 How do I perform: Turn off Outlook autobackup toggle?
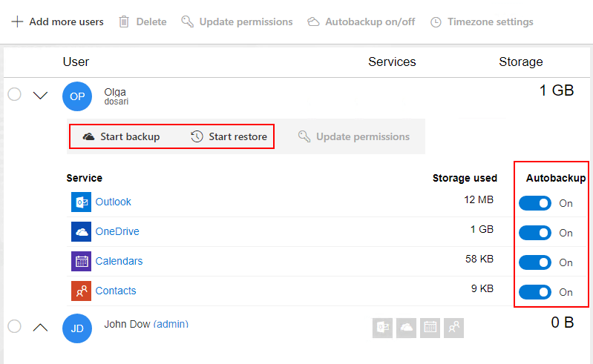tap(535, 203)
